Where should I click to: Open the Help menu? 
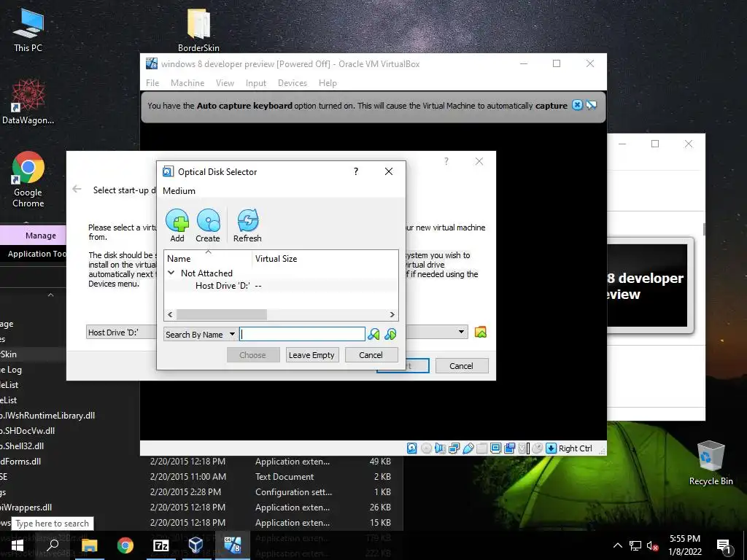coord(328,83)
